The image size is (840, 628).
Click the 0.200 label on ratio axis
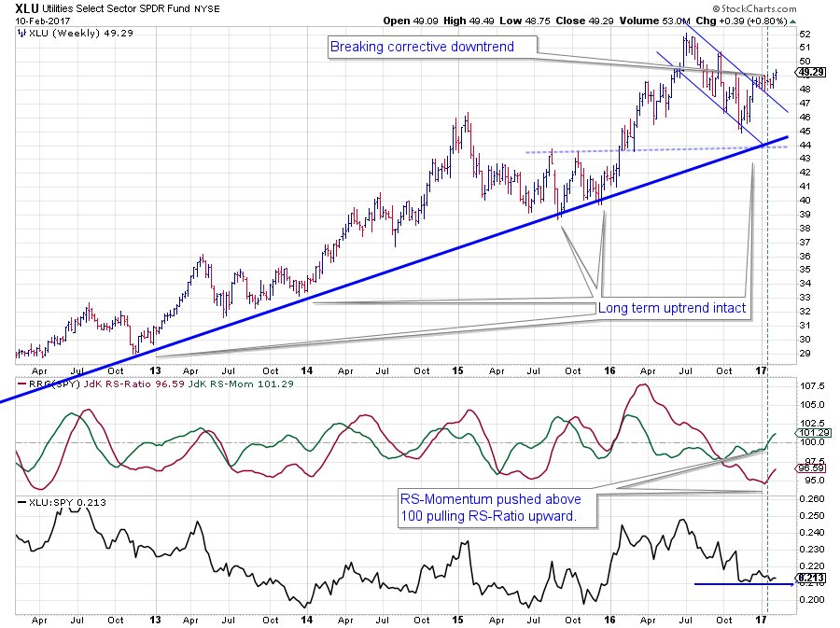tap(812, 600)
